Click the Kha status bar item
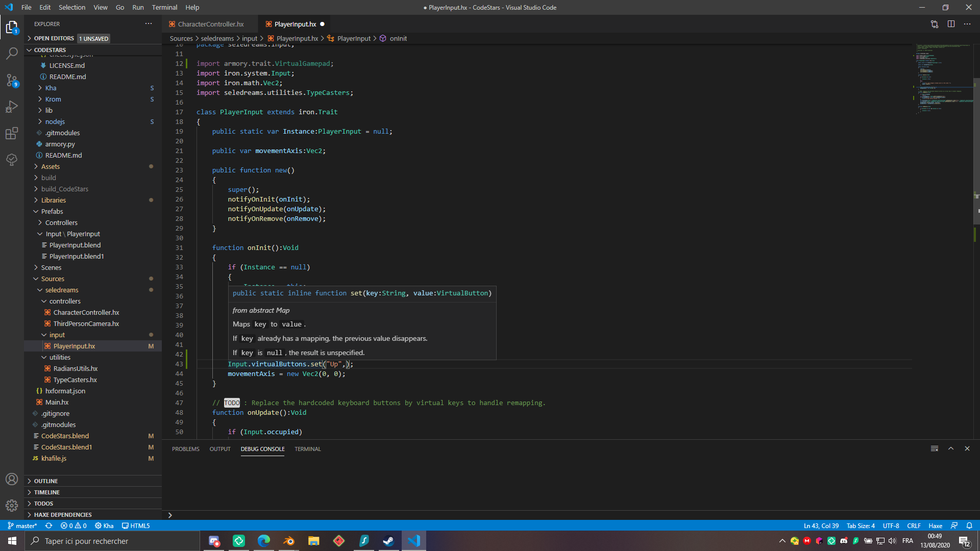The width and height of the screenshot is (980, 551). coord(104,525)
